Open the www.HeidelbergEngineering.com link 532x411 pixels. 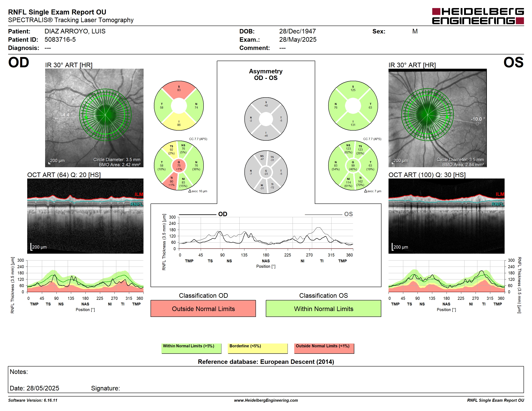coord(266,400)
